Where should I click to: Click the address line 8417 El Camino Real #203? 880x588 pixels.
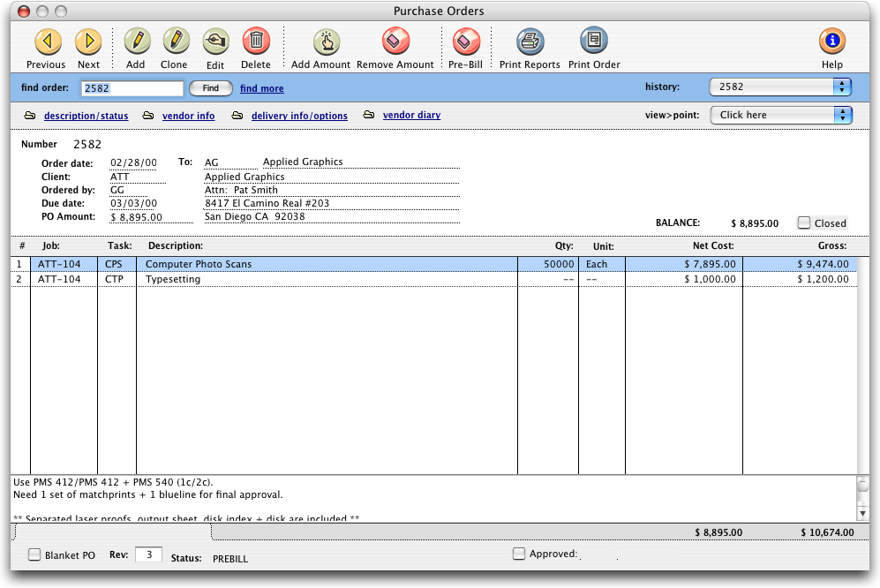point(267,203)
